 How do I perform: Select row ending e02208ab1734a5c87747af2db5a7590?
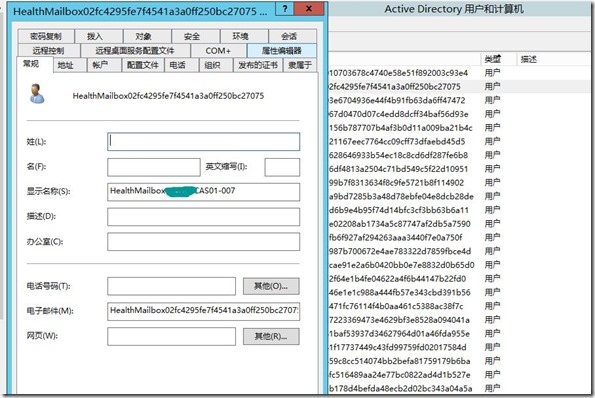click(459, 224)
